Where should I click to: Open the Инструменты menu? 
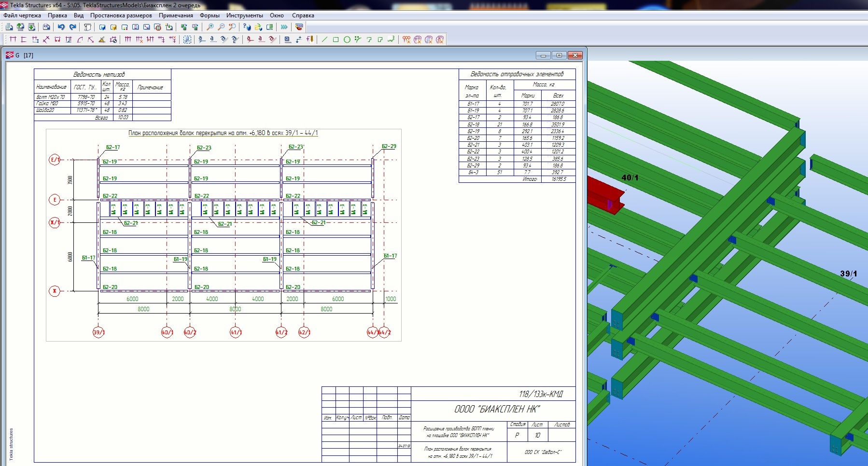[x=245, y=15]
